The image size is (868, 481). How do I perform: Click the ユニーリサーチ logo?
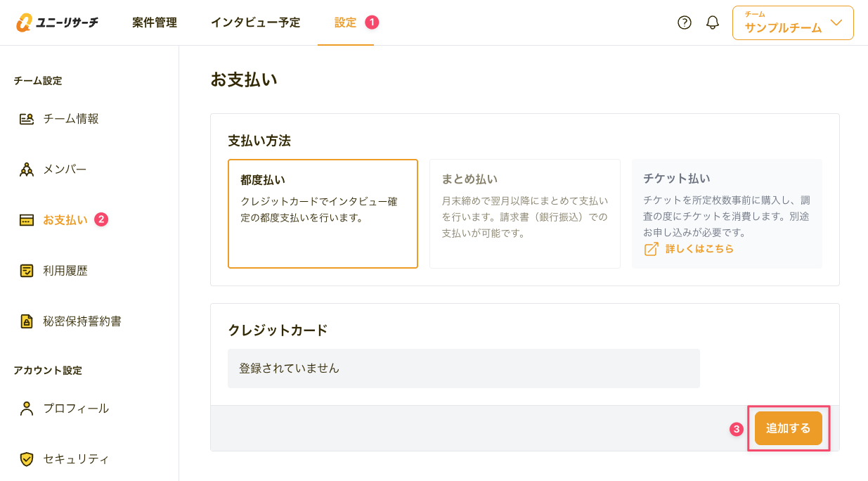point(57,23)
